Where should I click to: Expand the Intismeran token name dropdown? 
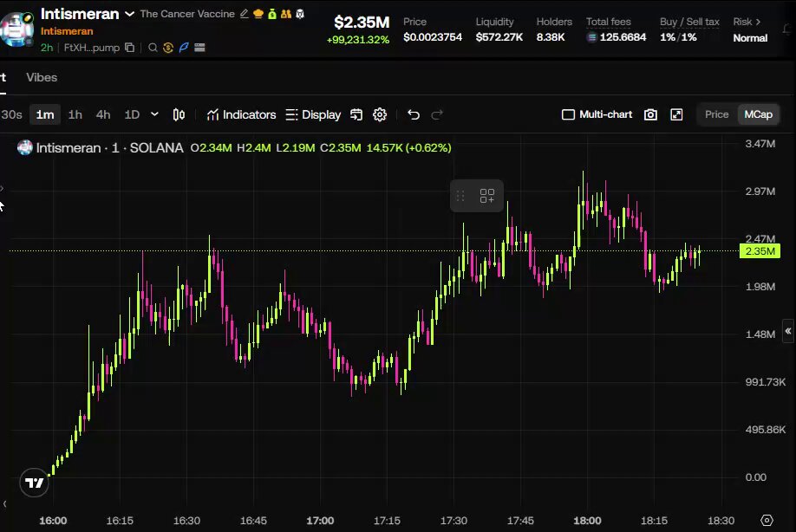click(129, 14)
